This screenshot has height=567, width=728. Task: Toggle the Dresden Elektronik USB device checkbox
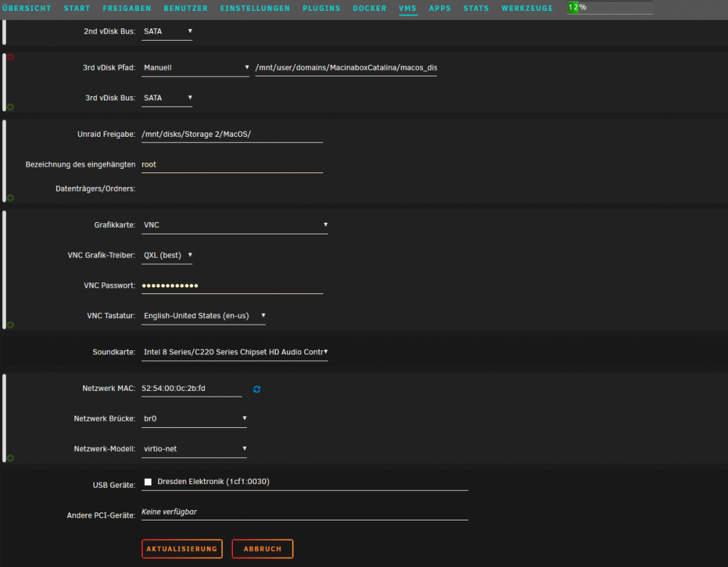[x=148, y=482]
